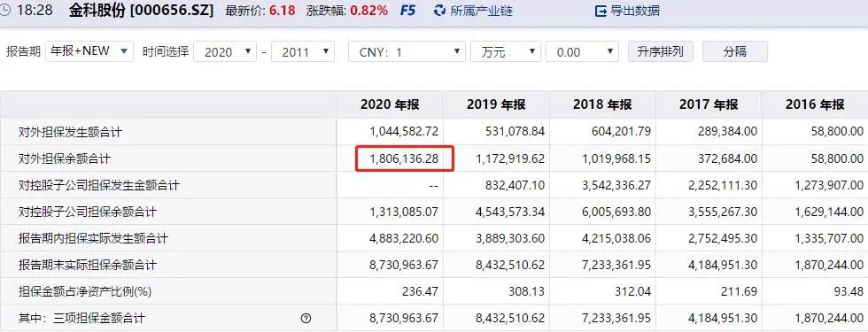Click the cell 4,883,220.60
This screenshot has width=868, height=332.
[404, 238]
